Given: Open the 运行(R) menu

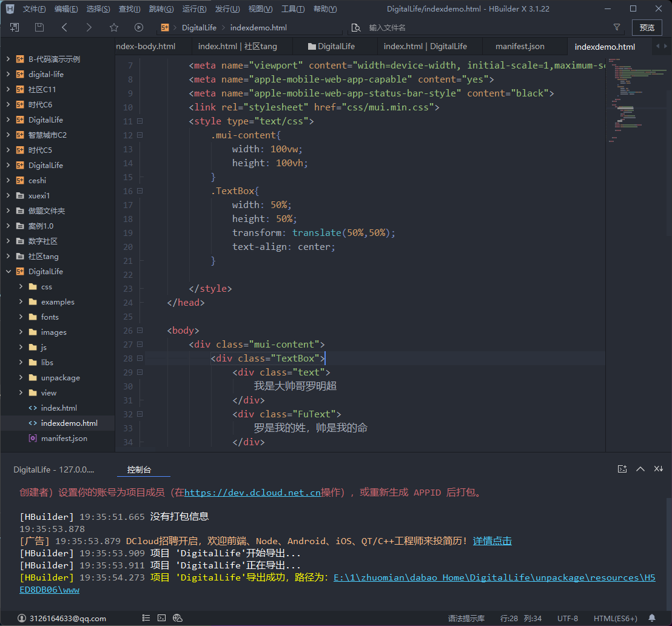Looking at the screenshot, I should tap(194, 9).
